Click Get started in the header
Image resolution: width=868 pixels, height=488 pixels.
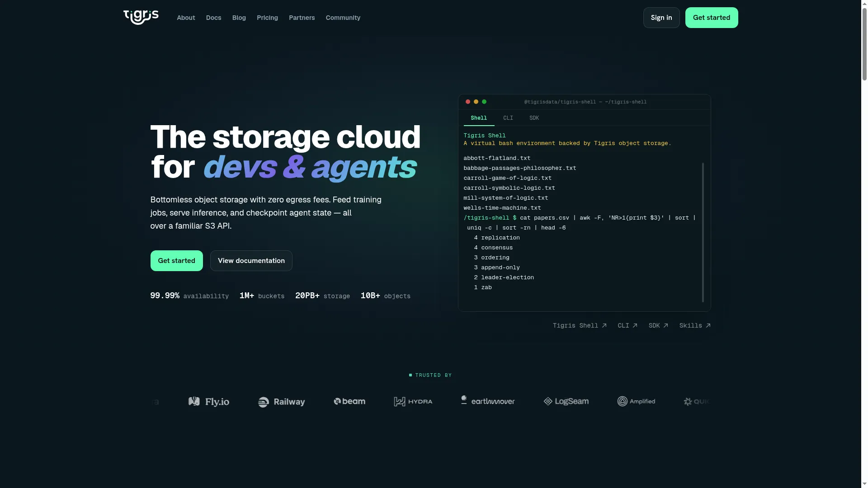pos(711,18)
